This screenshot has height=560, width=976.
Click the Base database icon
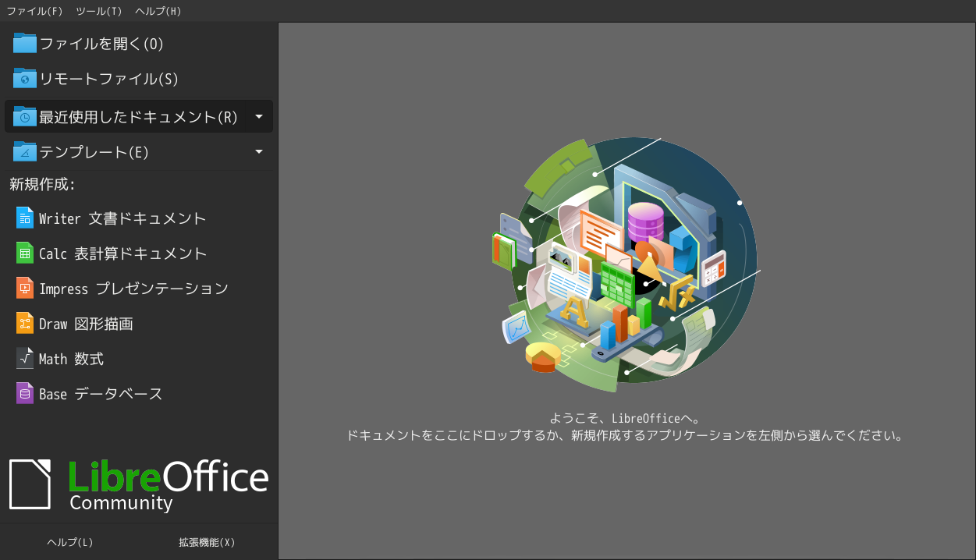click(x=25, y=393)
